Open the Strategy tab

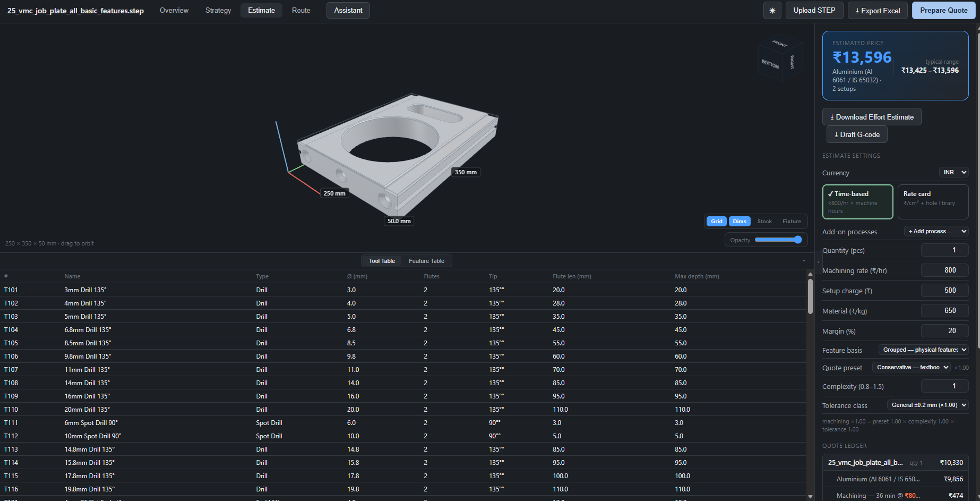point(218,11)
